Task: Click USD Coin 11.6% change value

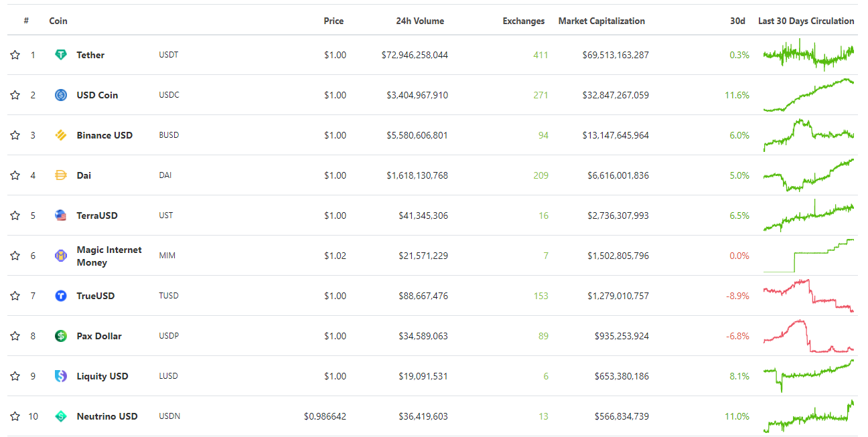Action: point(737,95)
